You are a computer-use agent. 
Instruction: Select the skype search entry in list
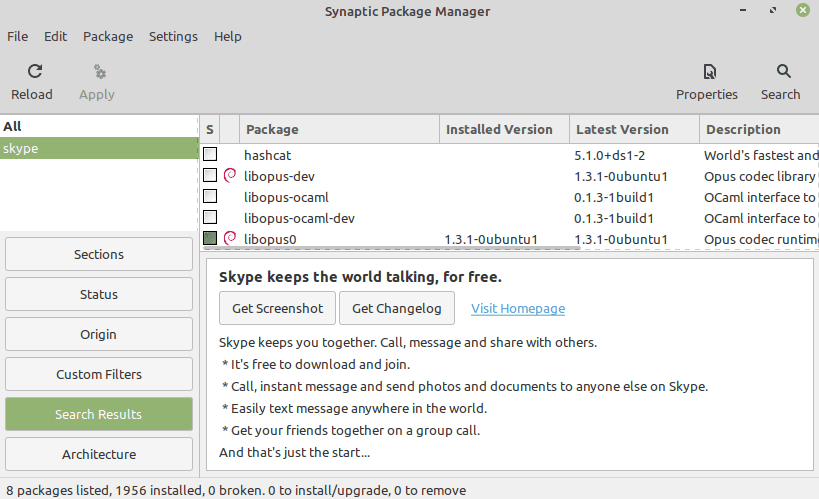point(99,148)
